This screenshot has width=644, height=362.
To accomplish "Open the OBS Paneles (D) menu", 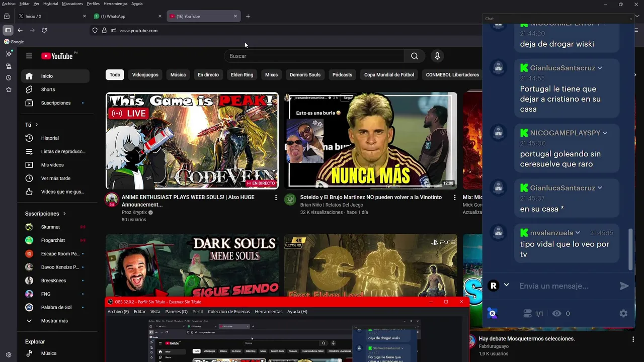I will [x=177, y=312].
